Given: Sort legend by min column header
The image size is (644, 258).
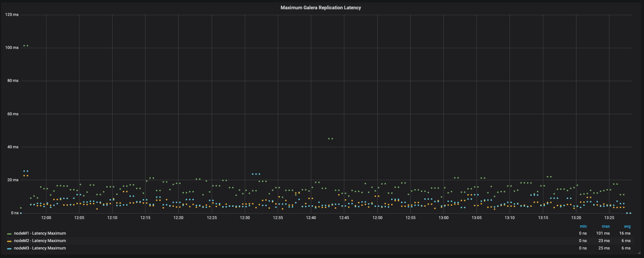Looking at the screenshot, I should pyautogui.click(x=583, y=226).
